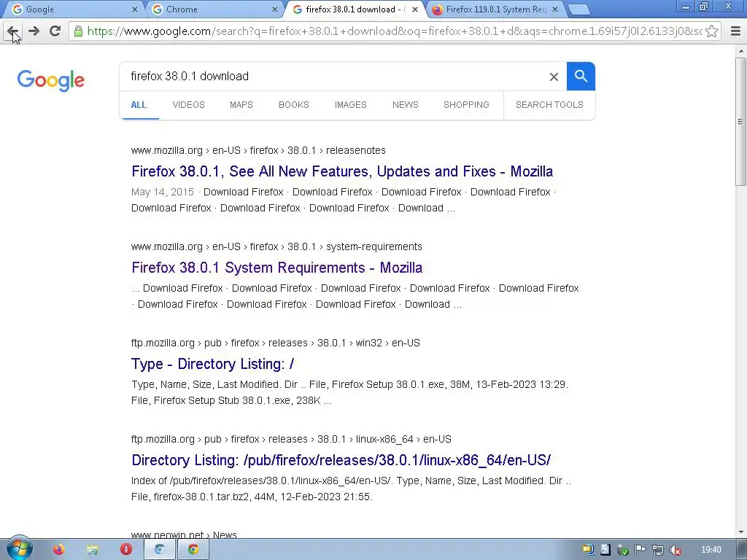Open the Action Center flag icon
Image resolution: width=747 pixels, height=560 pixels.
coord(640,550)
